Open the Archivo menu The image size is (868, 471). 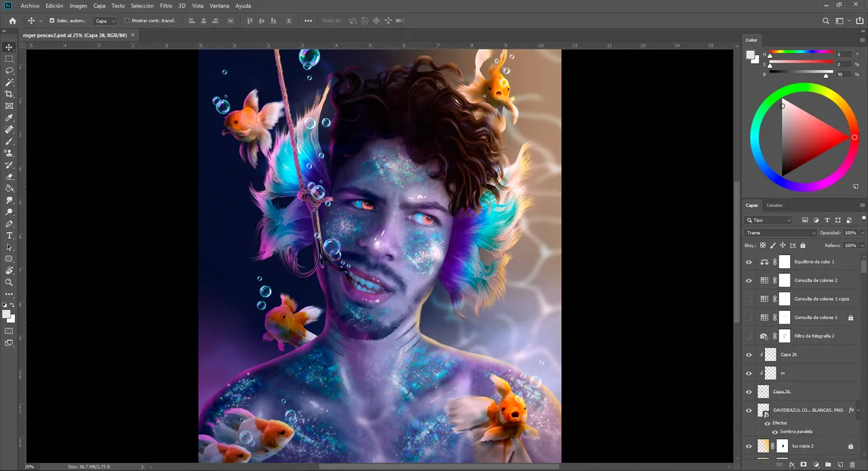click(x=30, y=5)
